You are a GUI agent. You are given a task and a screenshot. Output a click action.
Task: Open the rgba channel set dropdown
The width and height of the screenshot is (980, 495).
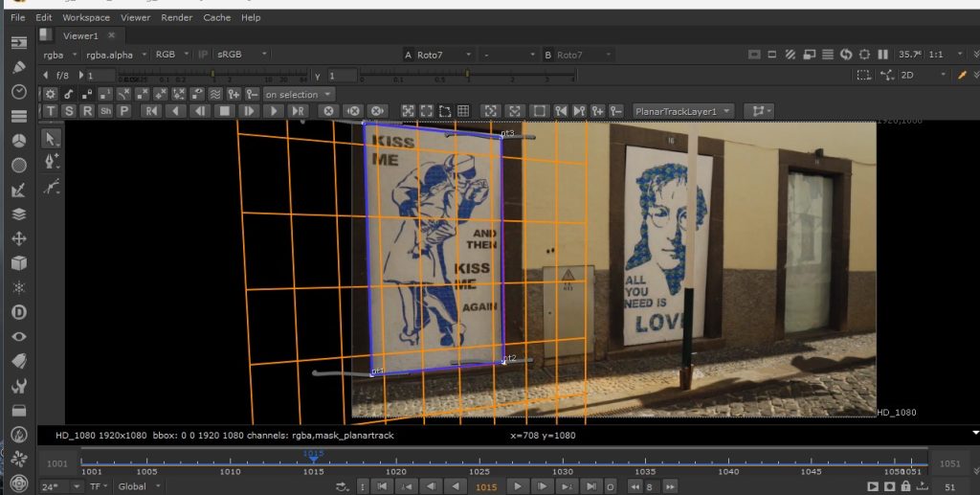[x=60, y=55]
